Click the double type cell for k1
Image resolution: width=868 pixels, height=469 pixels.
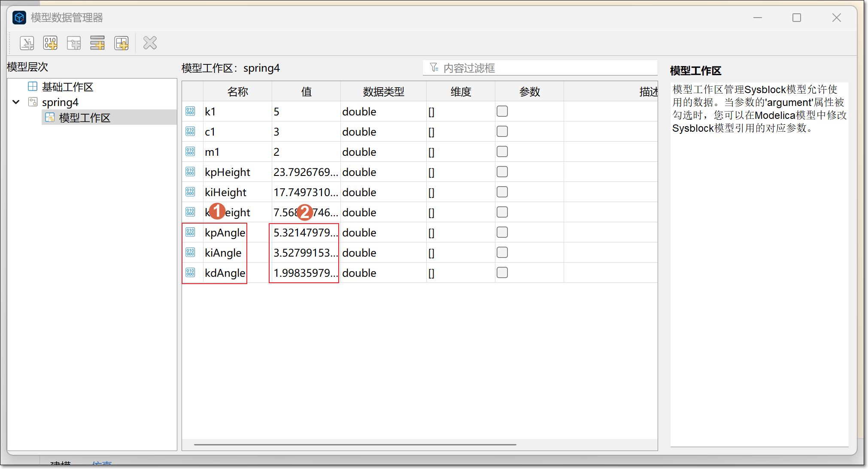[x=383, y=112]
